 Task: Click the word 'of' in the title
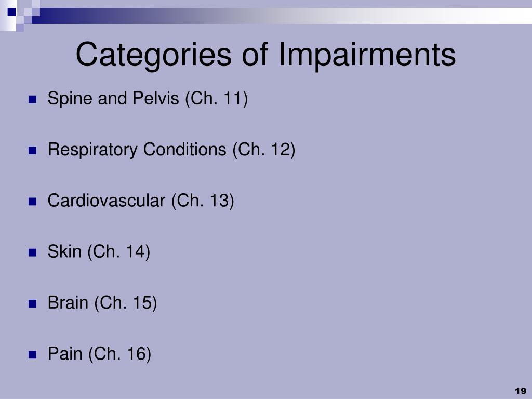click(255, 54)
